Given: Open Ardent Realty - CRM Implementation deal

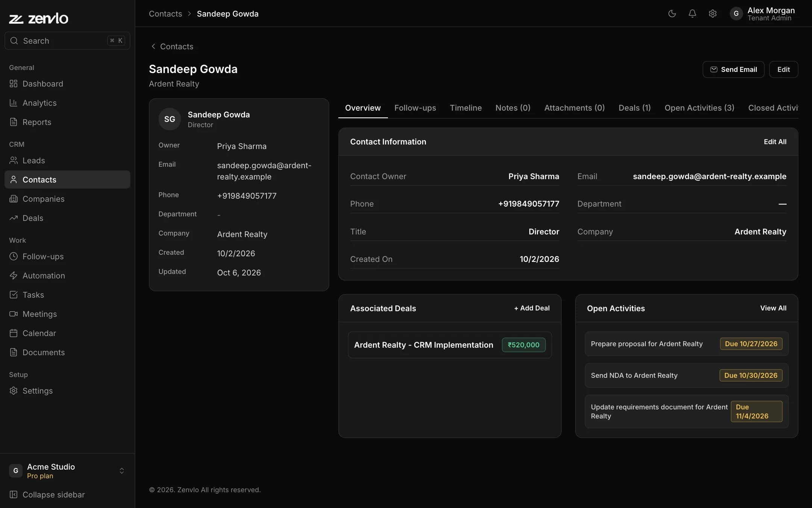Looking at the screenshot, I should coord(450,345).
